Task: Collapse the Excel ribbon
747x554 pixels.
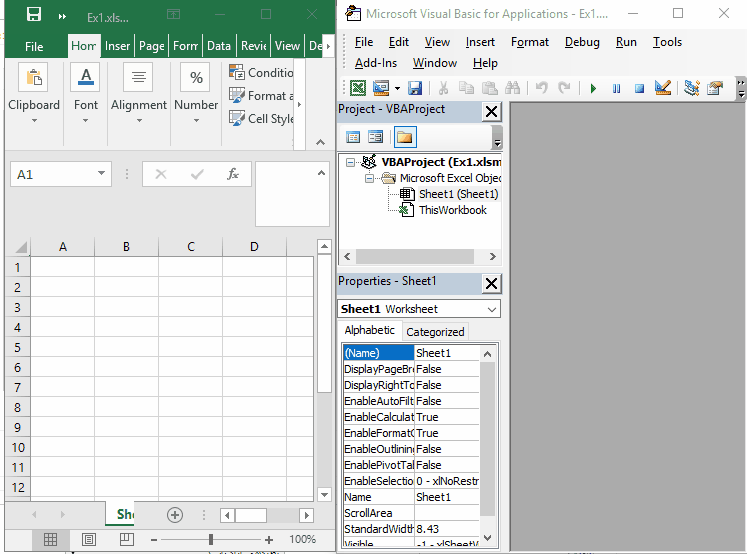Action: 321,142
